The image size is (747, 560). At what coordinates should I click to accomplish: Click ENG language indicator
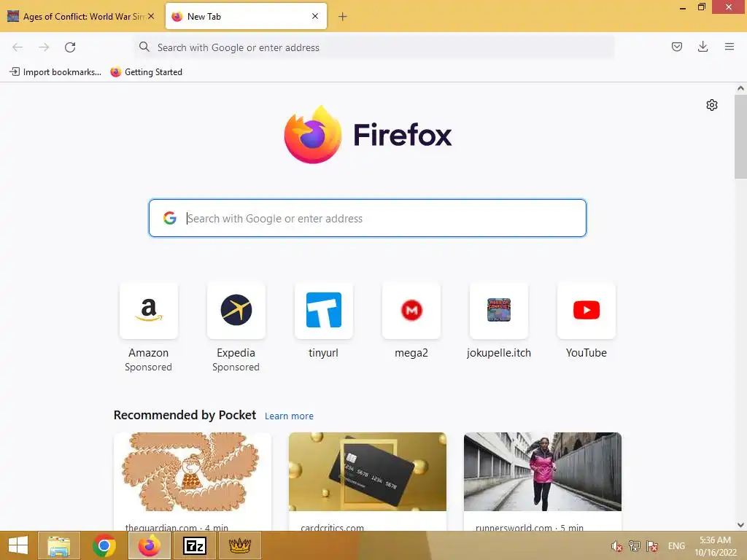point(676,546)
